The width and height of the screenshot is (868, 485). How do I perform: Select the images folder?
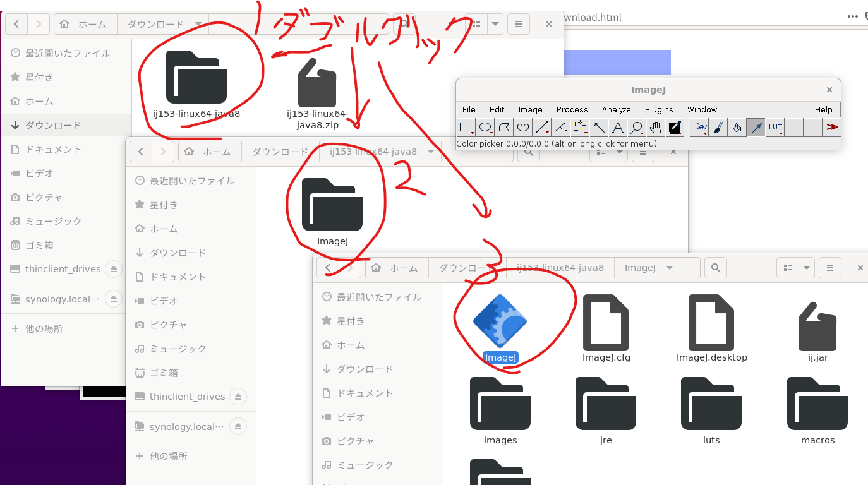pyautogui.click(x=500, y=410)
